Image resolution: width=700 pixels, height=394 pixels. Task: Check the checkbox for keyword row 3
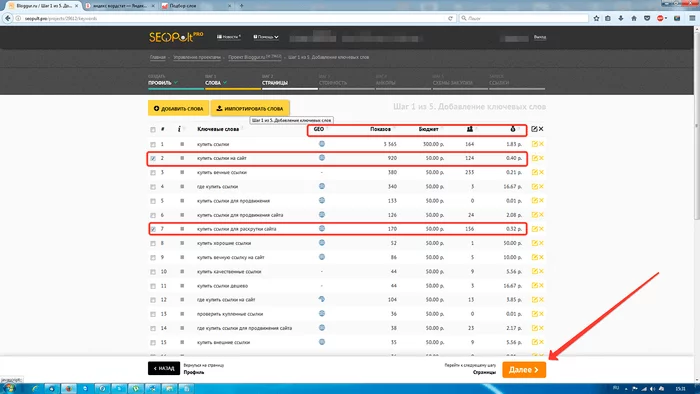pos(153,173)
